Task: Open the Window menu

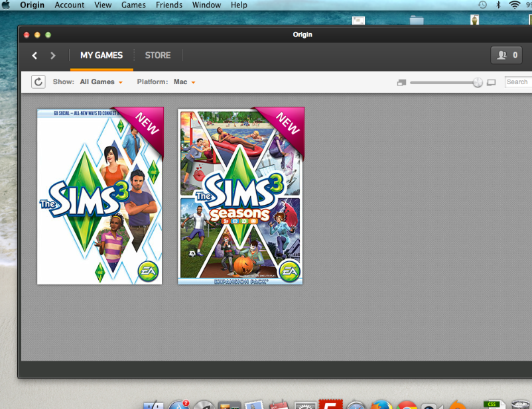Action: (206, 5)
